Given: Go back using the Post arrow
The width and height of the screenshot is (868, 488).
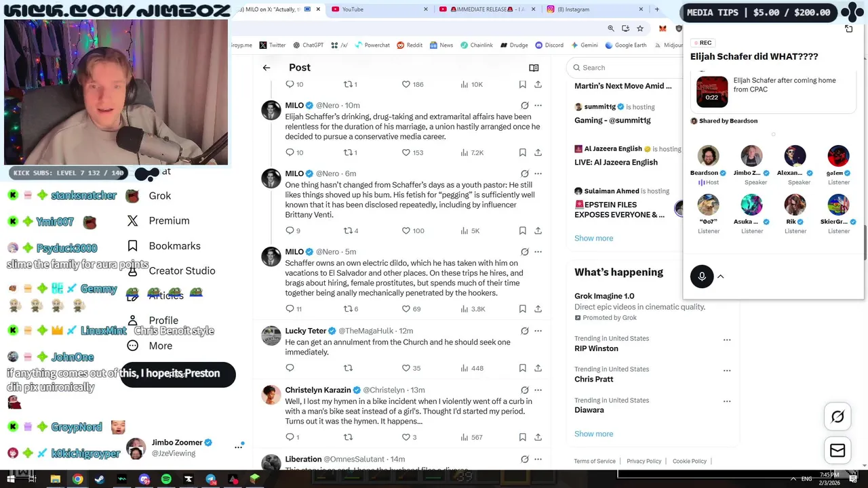Looking at the screenshot, I should click(267, 68).
